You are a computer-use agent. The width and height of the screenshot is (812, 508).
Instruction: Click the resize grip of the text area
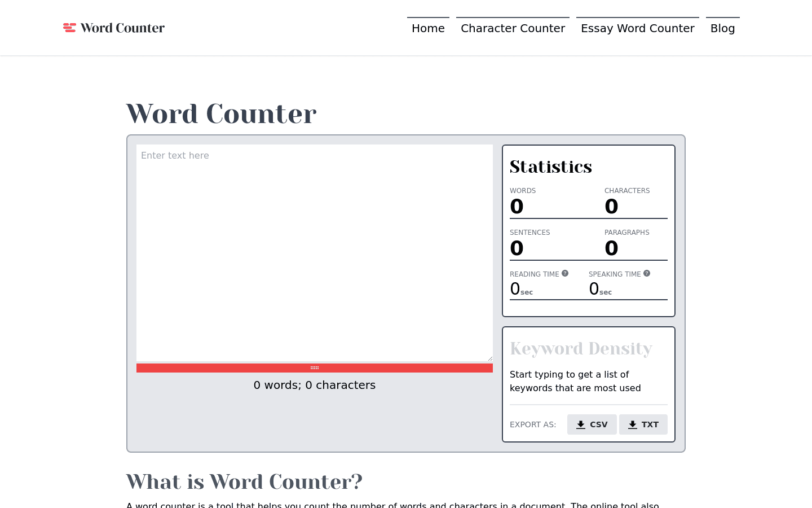coord(490,359)
